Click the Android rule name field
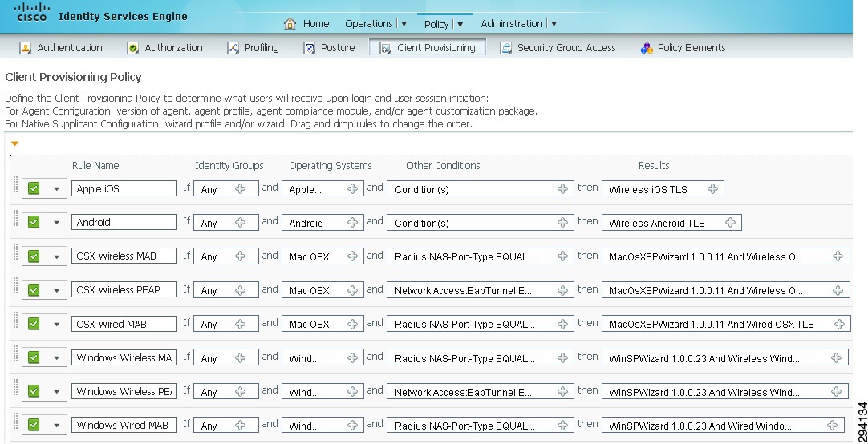Image resolution: width=868 pixels, height=444 pixels. coord(124,222)
